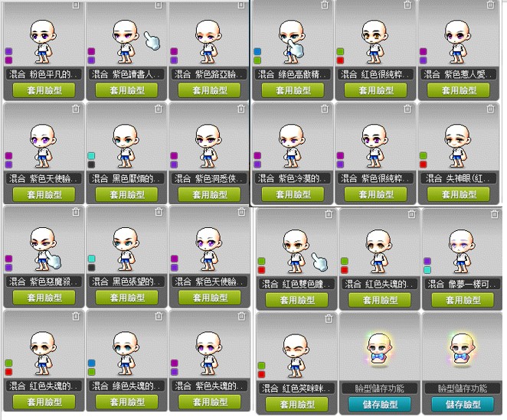Viewport: 507px width, 420px height.
Task: Click the winking 紅色笑咪咪 character preview
Action: coord(296,356)
